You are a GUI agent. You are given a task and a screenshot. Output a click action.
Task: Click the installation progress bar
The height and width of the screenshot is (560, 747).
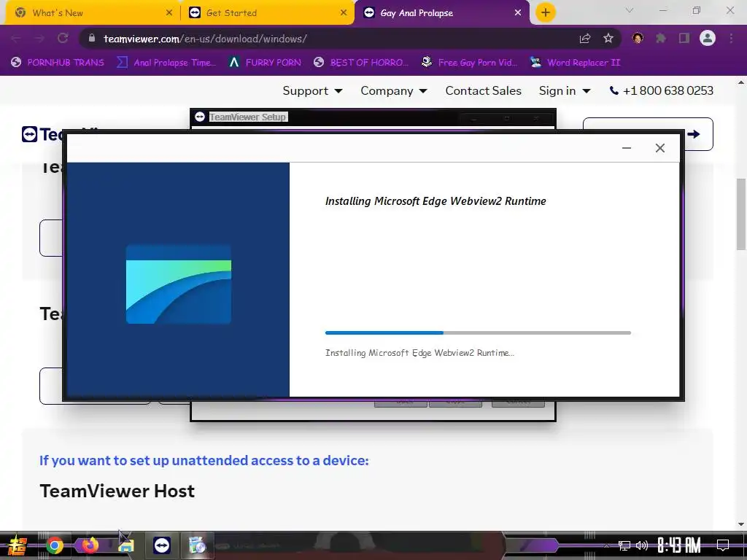478,332
